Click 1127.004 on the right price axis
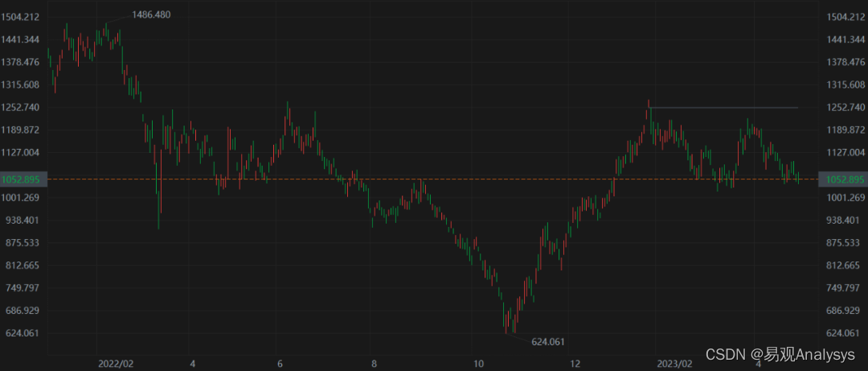This screenshot has width=868, height=371. (x=845, y=152)
